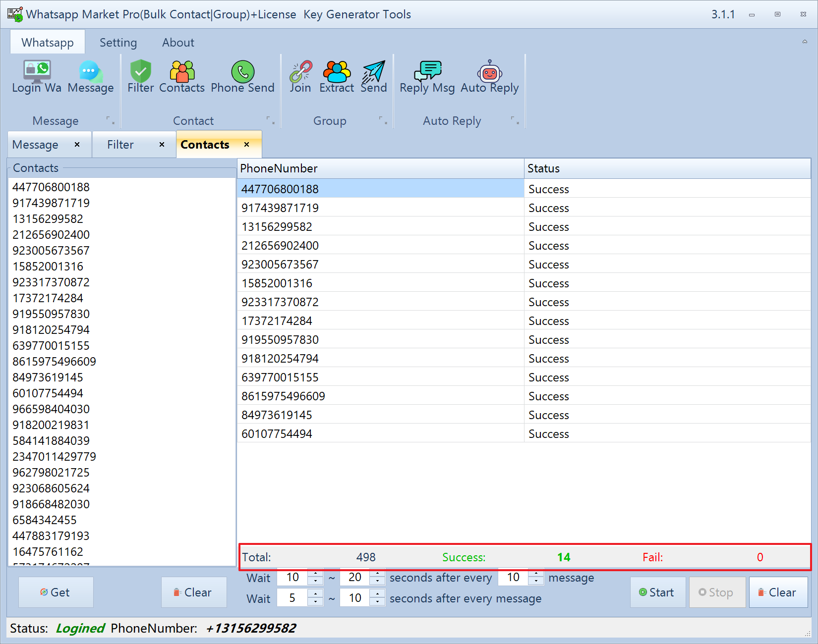Increase the wait maximum value 20
The width and height of the screenshot is (818, 644).
378,573
